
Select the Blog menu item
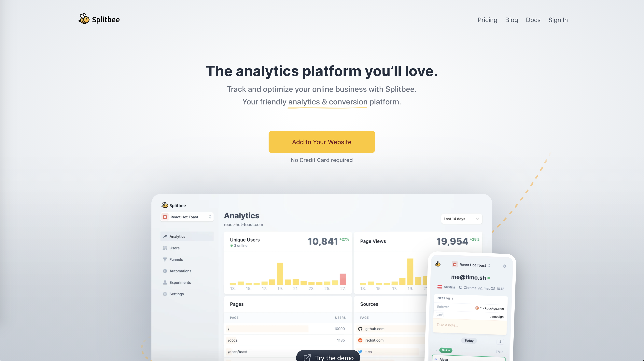tap(511, 20)
